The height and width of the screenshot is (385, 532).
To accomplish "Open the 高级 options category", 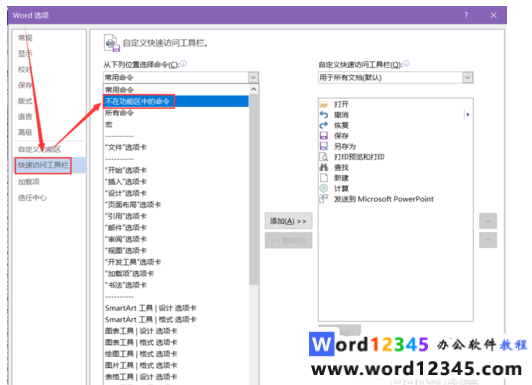I will pos(25,132).
